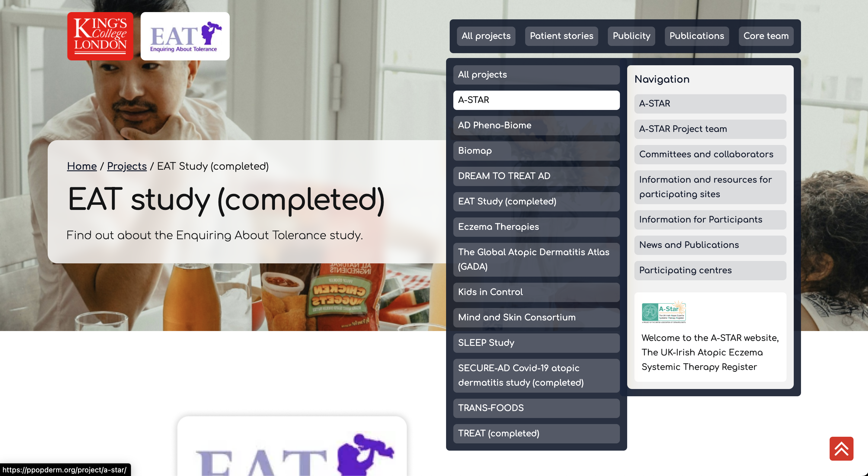Viewport: 868px width, 476px height.
Task: Select DREAM TO TREAT AD project menu item
Action: click(x=536, y=176)
